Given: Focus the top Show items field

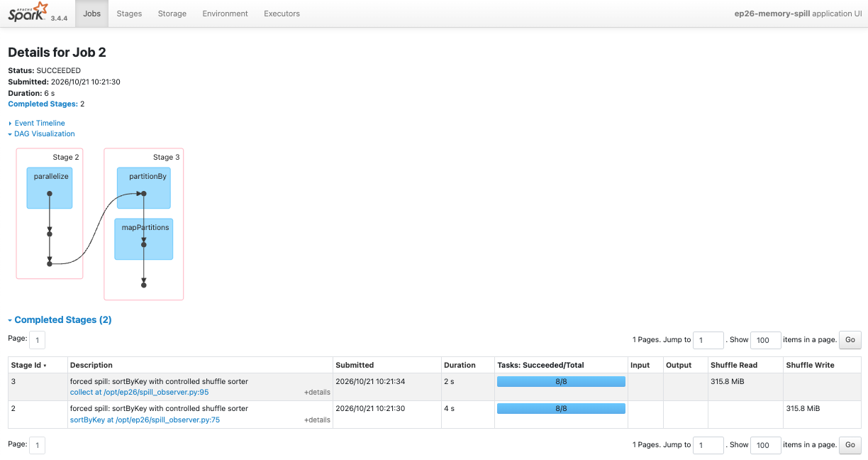Looking at the screenshot, I should 766,340.
